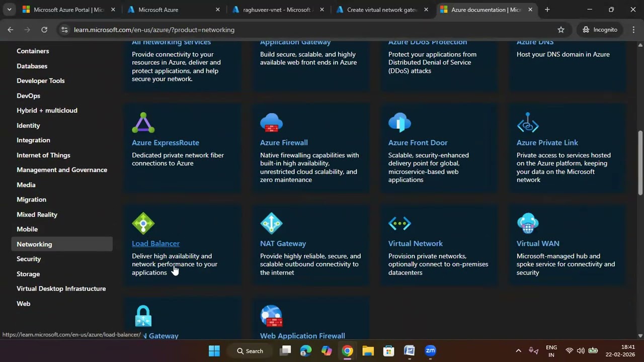Select Developer Tools in the sidebar

pyautogui.click(x=40, y=80)
